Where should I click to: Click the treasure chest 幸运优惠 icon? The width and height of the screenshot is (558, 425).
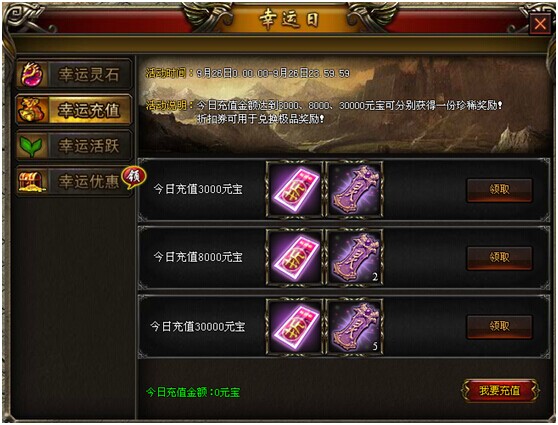[x=32, y=181]
